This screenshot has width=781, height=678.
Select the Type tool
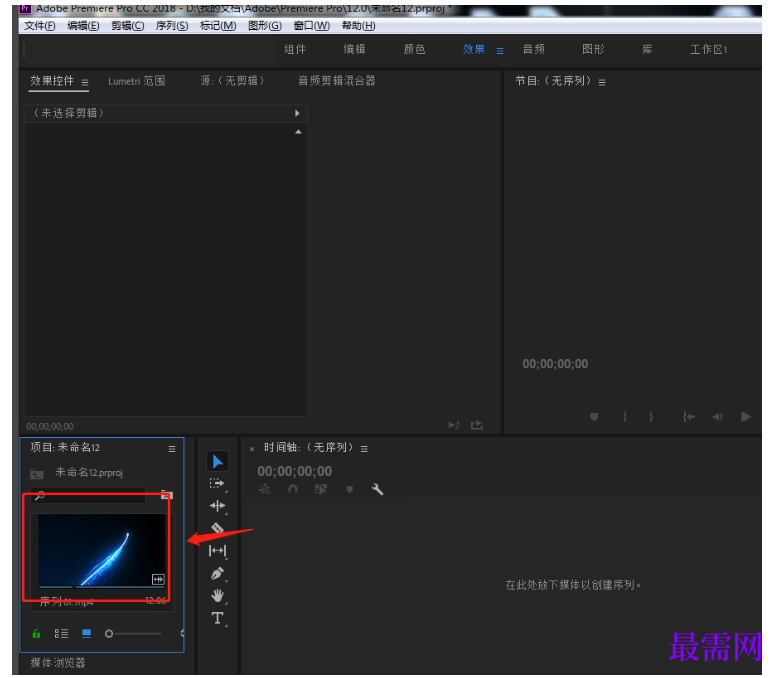pos(218,618)
